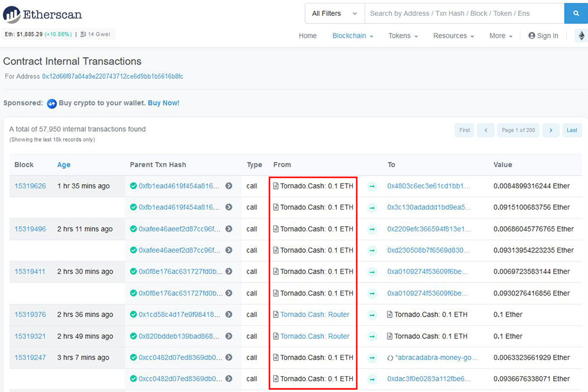The height and width of the screenshot is (392, 588).
Task: Open Tornado.Cash: Router link in block 15319321
Action: click(x=315, y=336)
